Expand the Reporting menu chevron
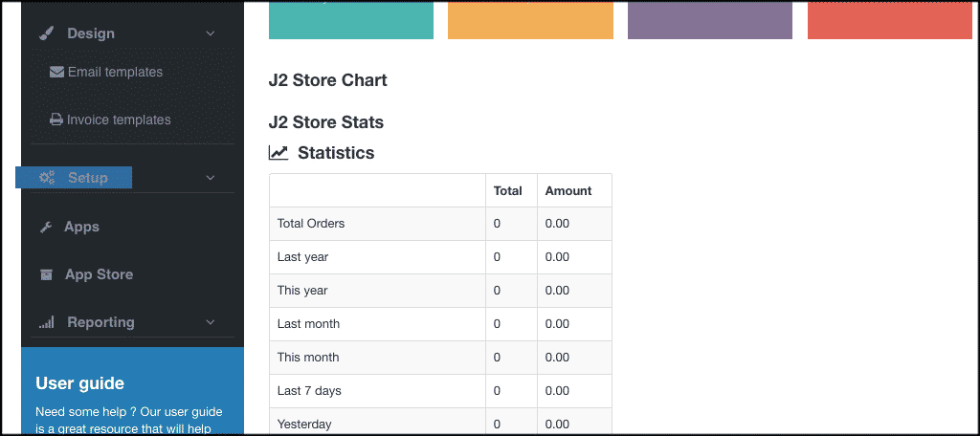Viewport: 980px width, 436px height. (x=211, y=322)
